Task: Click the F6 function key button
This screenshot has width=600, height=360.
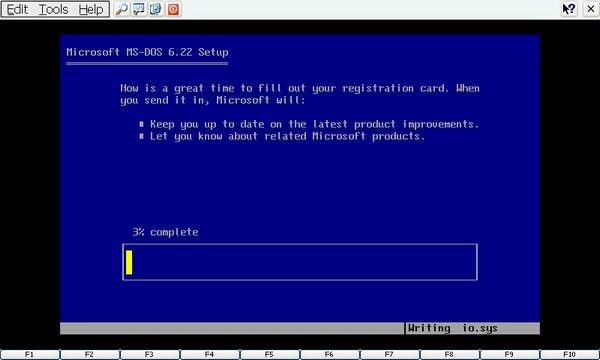Action: pyautogui.click(x=329, y=355)
